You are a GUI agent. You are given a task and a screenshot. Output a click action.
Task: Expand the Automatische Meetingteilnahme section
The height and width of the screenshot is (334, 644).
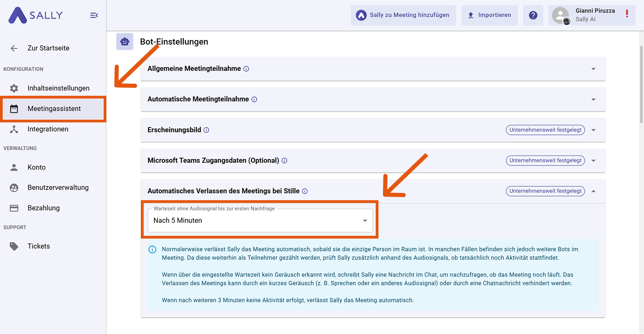(593, 100)
